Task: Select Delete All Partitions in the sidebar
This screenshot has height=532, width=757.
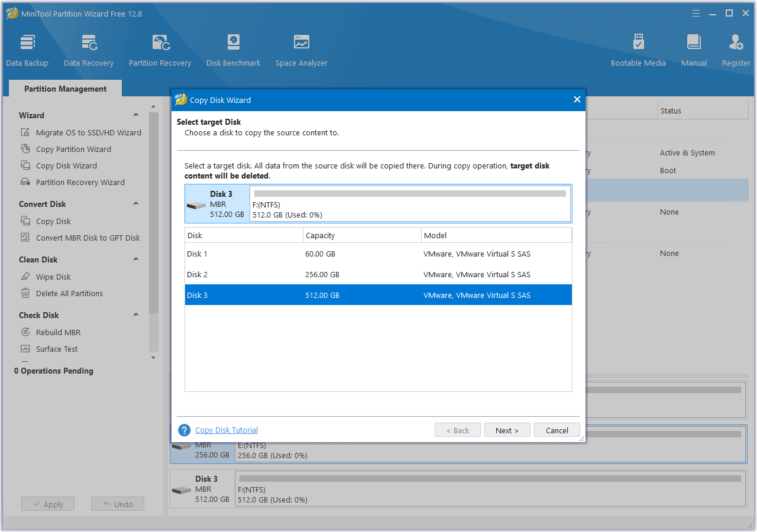Action: [69, 293]
